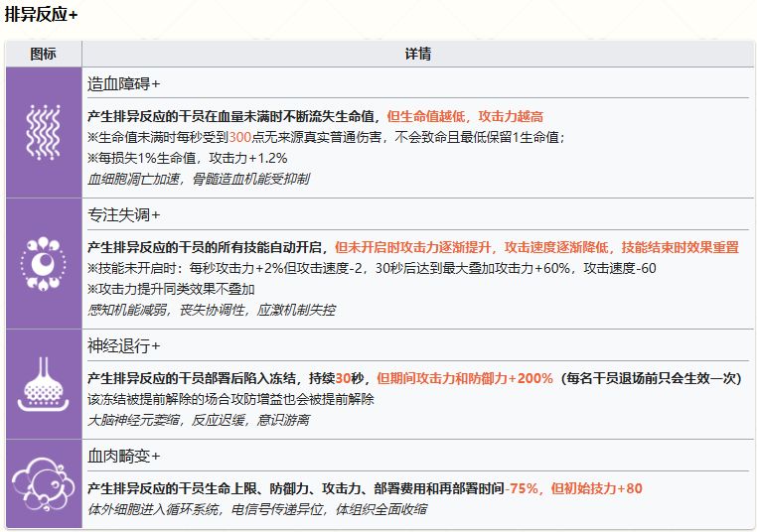757x532 pixels.
Task: Click the 血肉畸变+ cloud bubbles icon
Action: pos(44,483)
